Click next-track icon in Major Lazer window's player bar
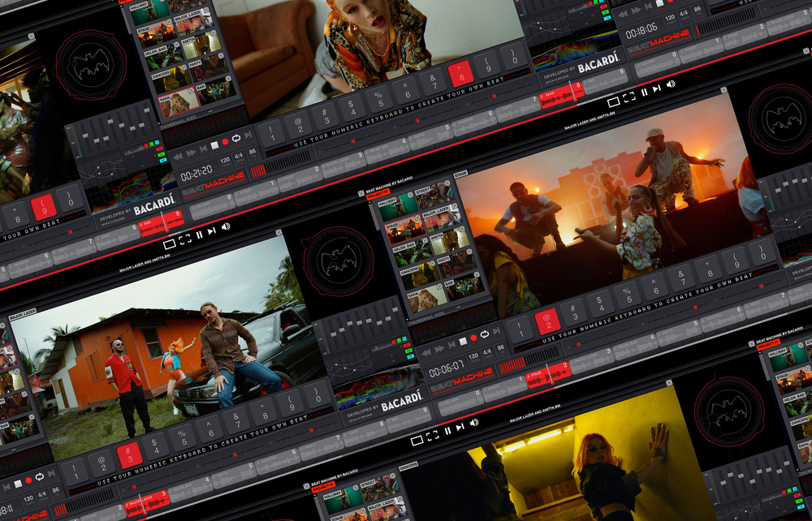 coord(460,428)
